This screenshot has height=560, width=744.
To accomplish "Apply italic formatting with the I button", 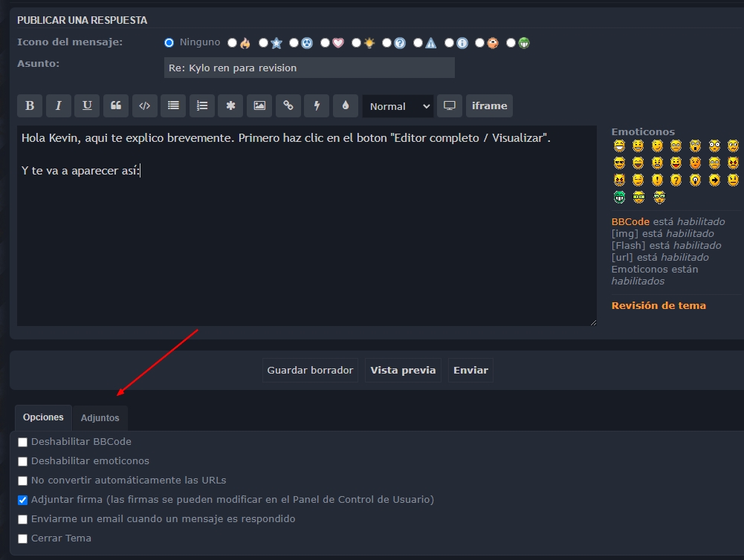I will coord(59,106).
